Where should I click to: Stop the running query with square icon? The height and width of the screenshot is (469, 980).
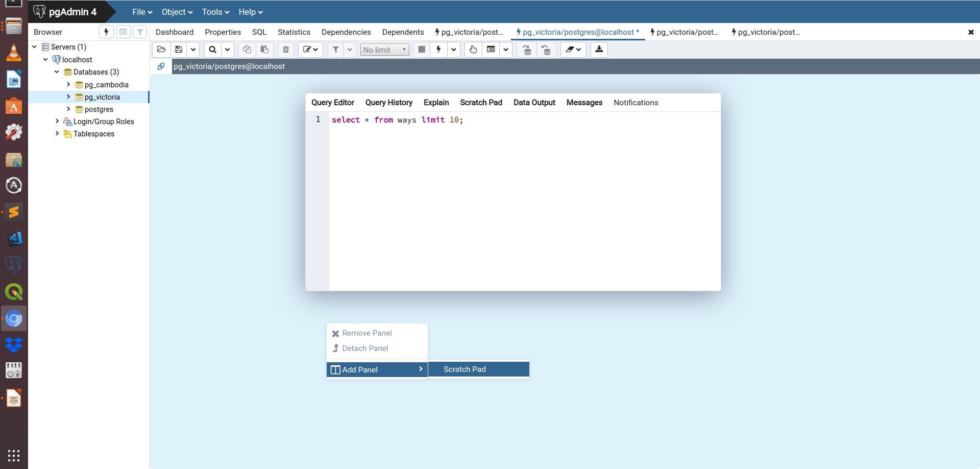422,50
